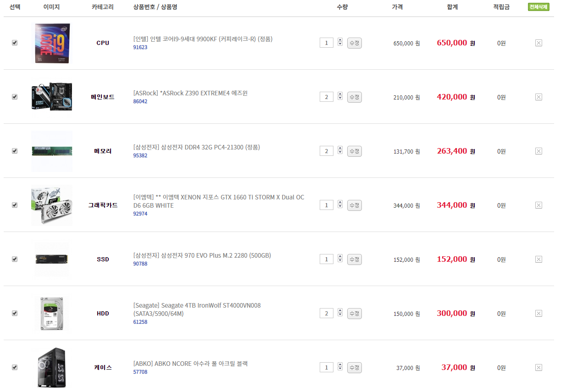The width and height of the screenshot is (566, 392).
Task: Toggle the HDD row selection checkbox
Action: (15, 313)
